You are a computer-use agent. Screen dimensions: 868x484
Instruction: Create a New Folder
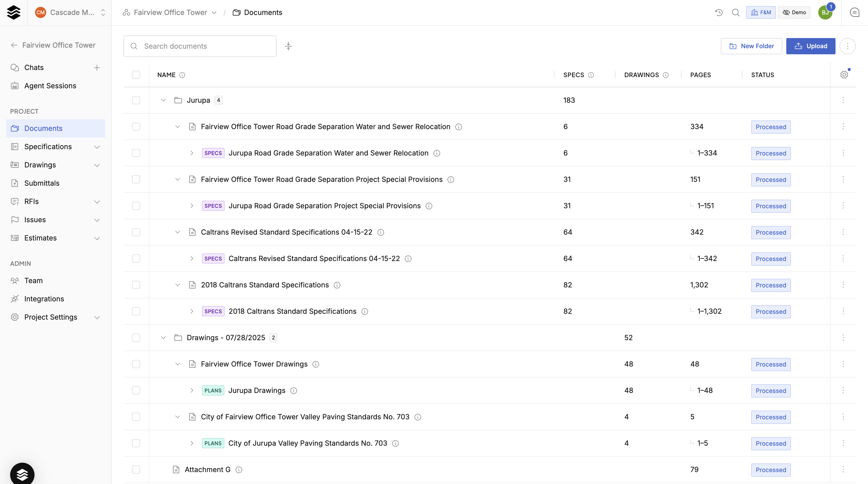point(751,46)
